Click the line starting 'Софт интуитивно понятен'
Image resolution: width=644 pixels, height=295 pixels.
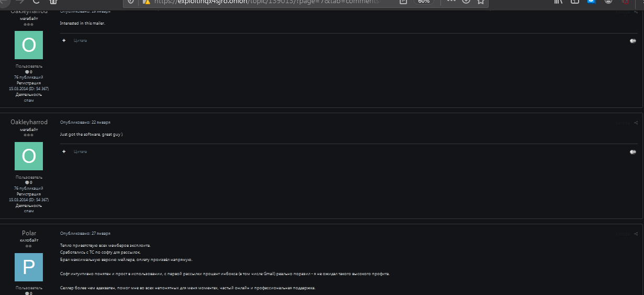[x=224, y=274]
